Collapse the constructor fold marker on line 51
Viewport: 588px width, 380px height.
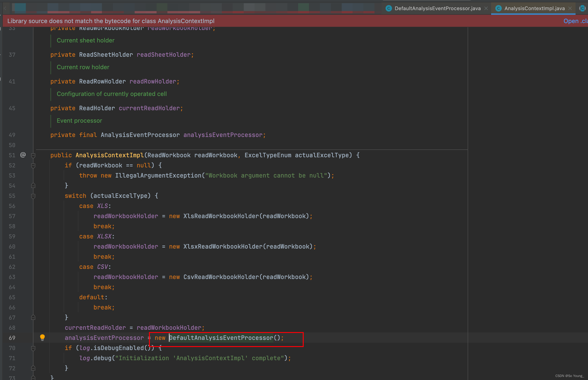point(33,155)
